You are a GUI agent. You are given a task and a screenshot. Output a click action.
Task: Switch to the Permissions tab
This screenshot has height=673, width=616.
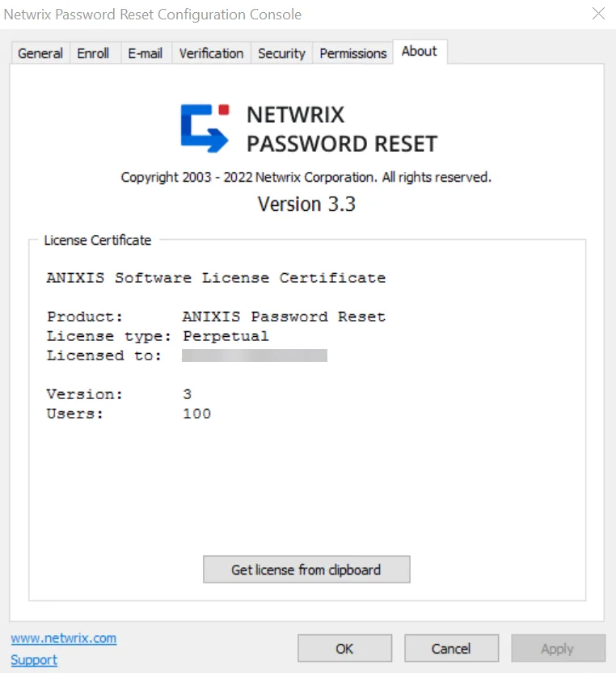(353, 53)
